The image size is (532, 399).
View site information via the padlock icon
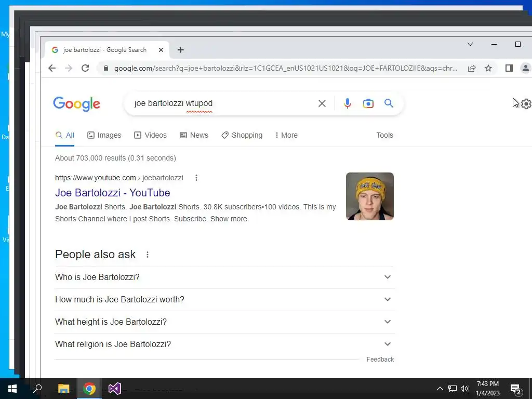click(106, 68)
